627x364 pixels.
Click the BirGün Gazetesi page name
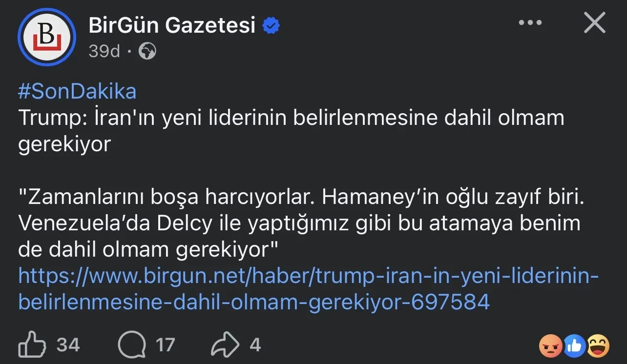(x=172, y=25)
